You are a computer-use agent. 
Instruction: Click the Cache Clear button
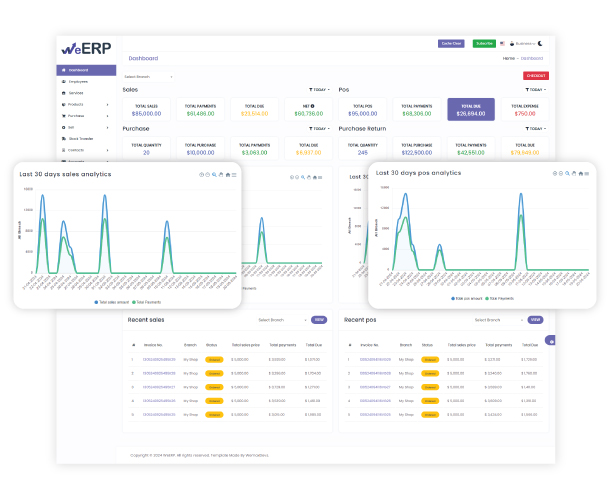[451, 43]
